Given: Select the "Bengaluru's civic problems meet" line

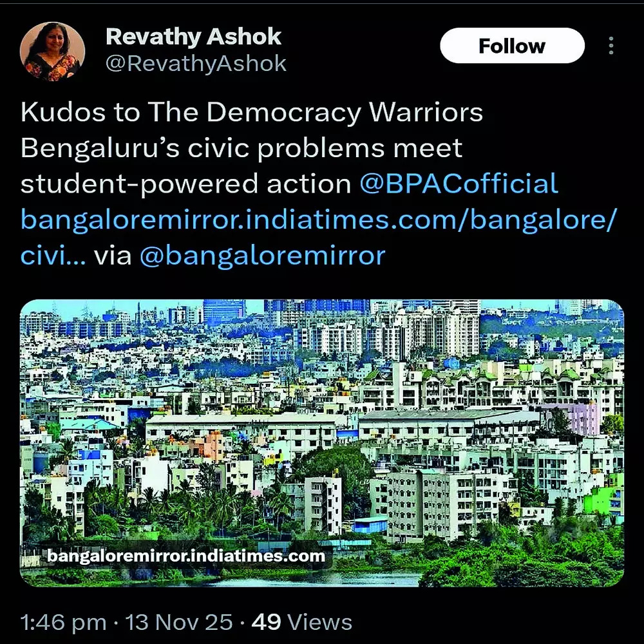Looking at the screenshot, I should click(x=241, y=147).
